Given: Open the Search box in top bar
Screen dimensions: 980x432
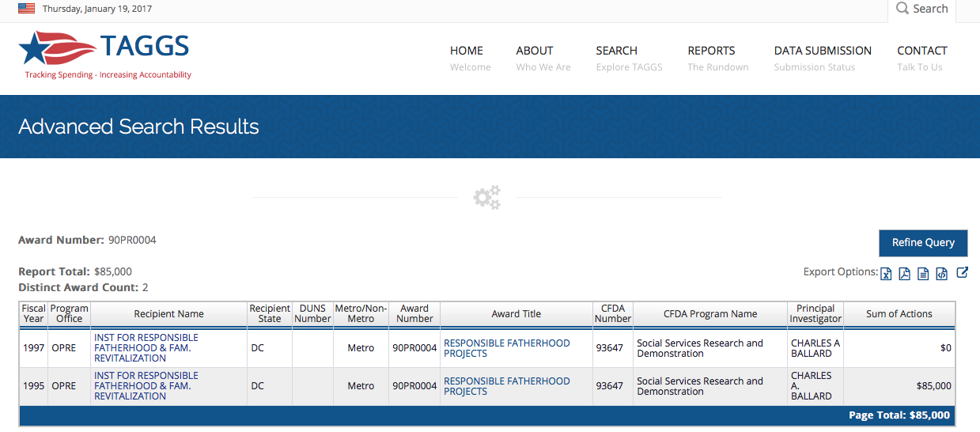Looking at the screenshot, I should click(922, 9).
